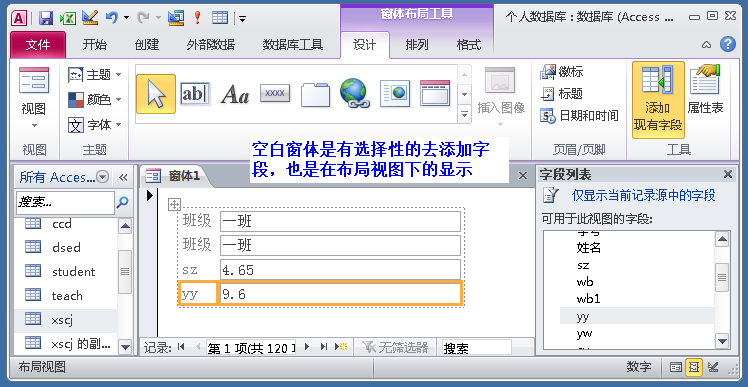Switch to the 格式 Format tab

point(468,45)
